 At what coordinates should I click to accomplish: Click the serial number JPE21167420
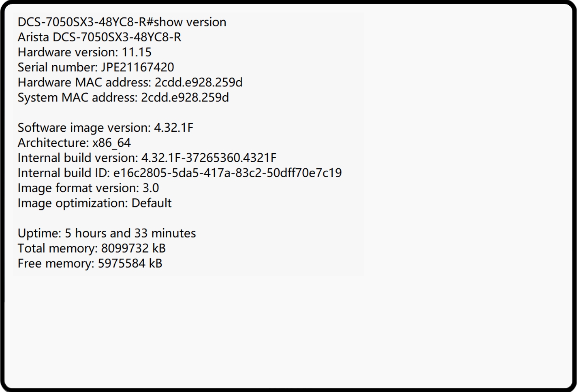point(137,67)
